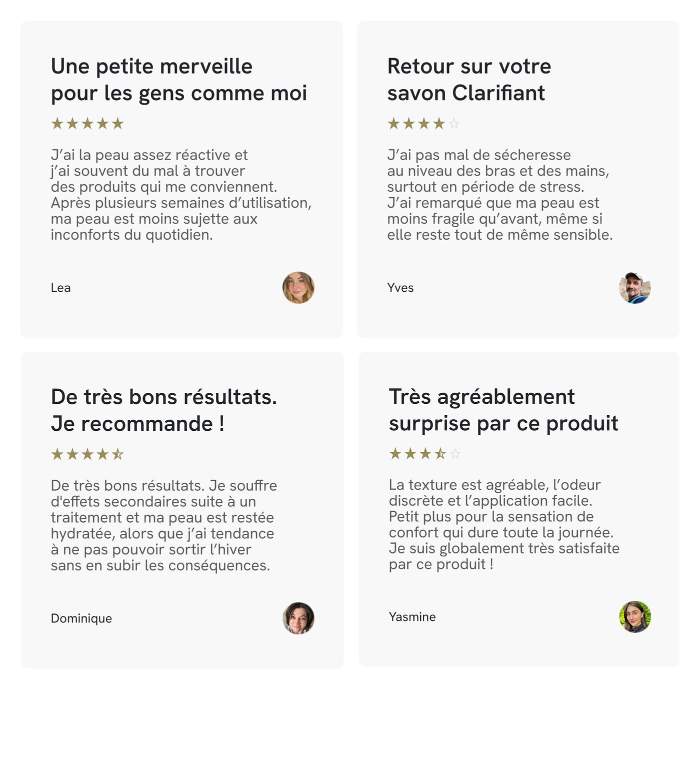
Task: Click the reviewer name Lea
Action: (x=60, y=288)
